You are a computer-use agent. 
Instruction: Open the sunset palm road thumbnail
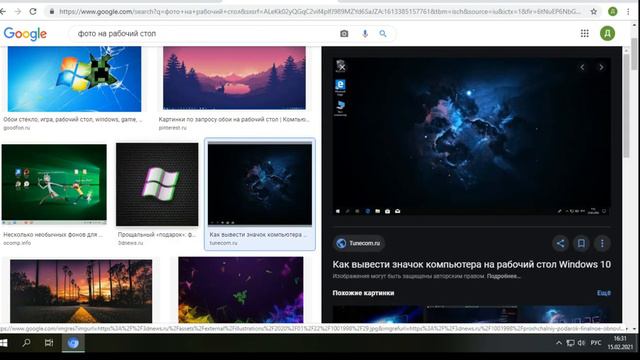pyautogui.click(x=81, y=291)
